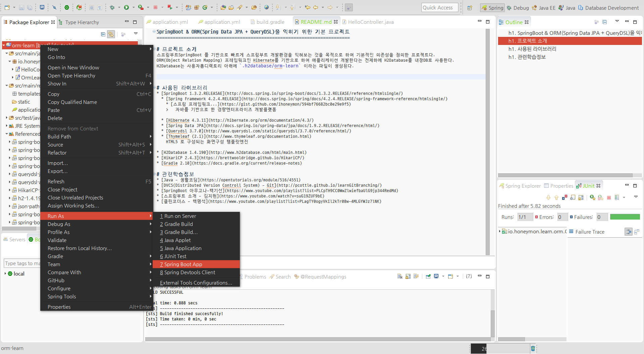This screenshot has height=354, width=644.
Task: Click h1. 관련학습정보 in Outline
Action: pos(527,57)
